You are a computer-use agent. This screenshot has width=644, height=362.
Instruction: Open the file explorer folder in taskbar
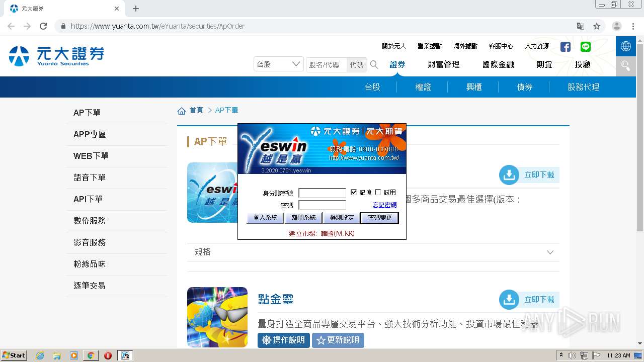pyautogui.click(x=57, y=355)
